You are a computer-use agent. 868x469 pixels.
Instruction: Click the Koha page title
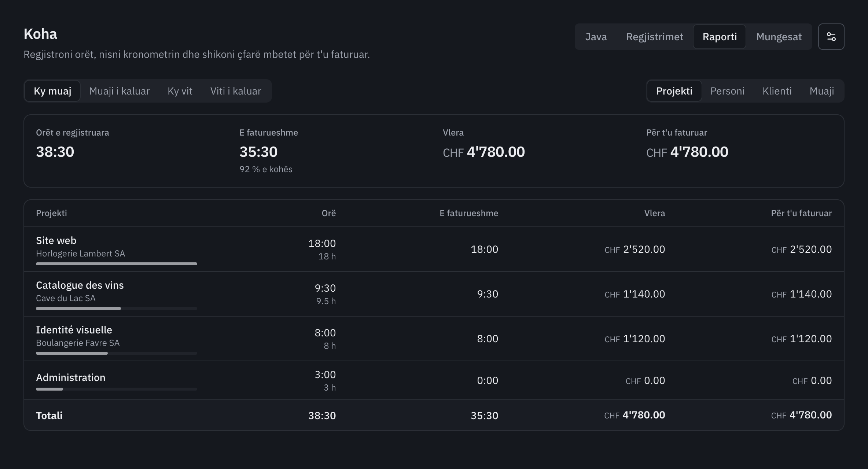point(40,34)
